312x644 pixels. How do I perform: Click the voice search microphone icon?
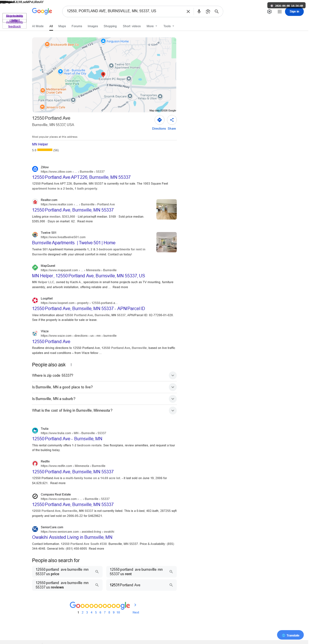(199, 11)
